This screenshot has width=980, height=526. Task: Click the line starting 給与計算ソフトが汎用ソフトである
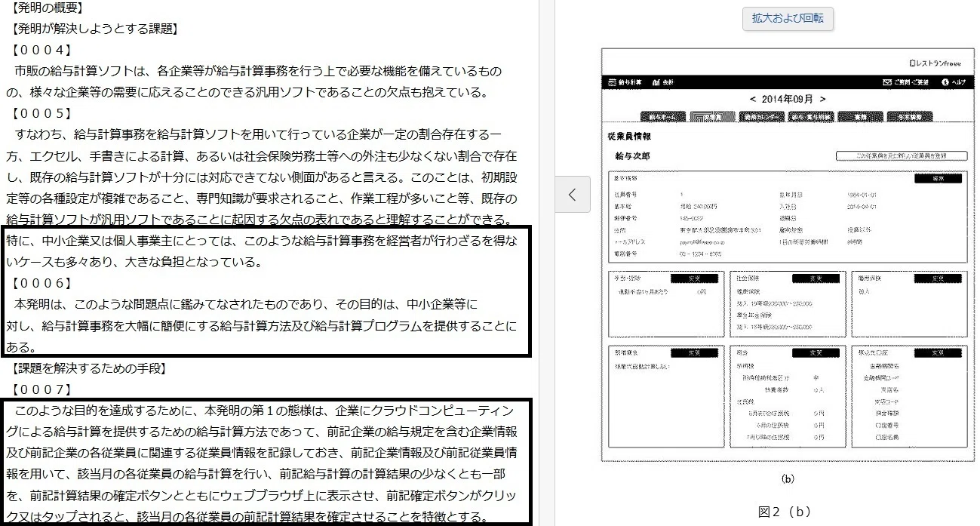[x=260, y=220]
